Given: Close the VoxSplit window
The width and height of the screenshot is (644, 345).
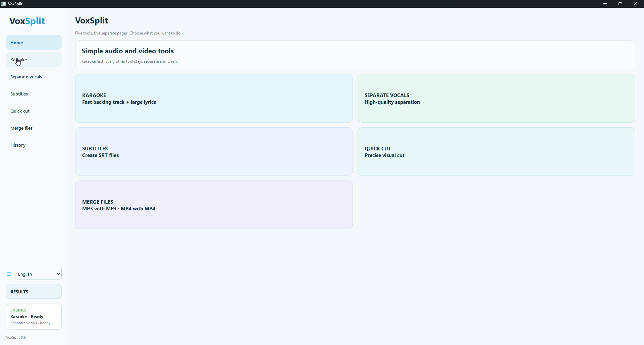Looking at the screenshot, I should (636, 4).
